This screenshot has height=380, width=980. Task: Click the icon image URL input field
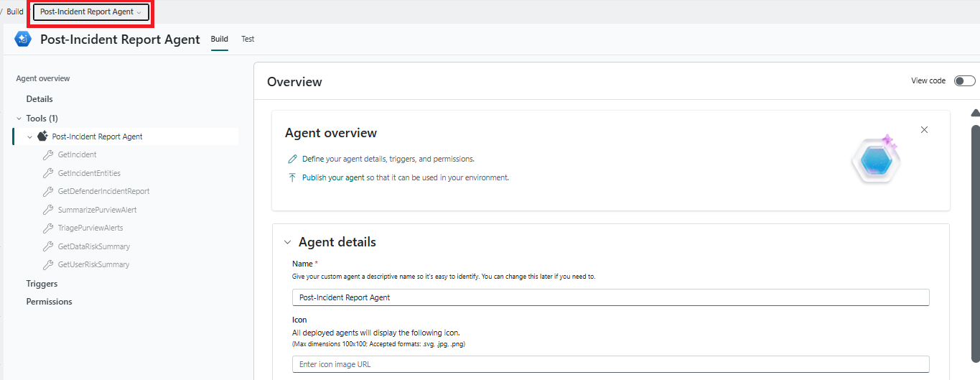[x=610, y=364]
